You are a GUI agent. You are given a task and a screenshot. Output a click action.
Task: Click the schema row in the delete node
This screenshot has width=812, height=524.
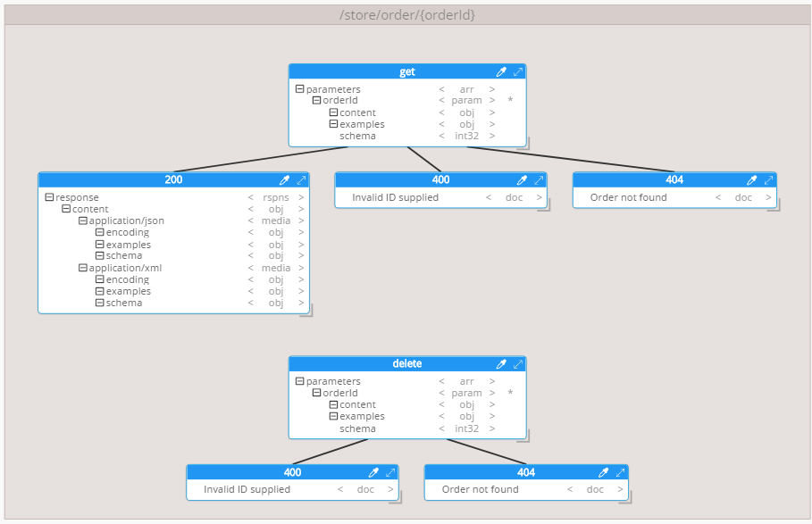407,428
